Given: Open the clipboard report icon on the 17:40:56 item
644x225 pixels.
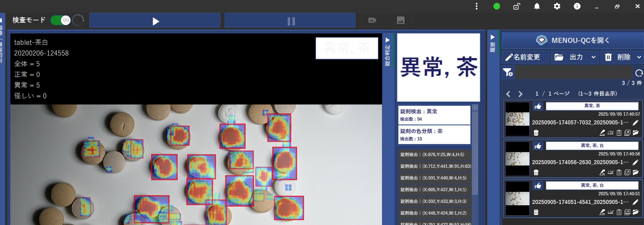Looking at the screenshot, I should coord(619,172).
